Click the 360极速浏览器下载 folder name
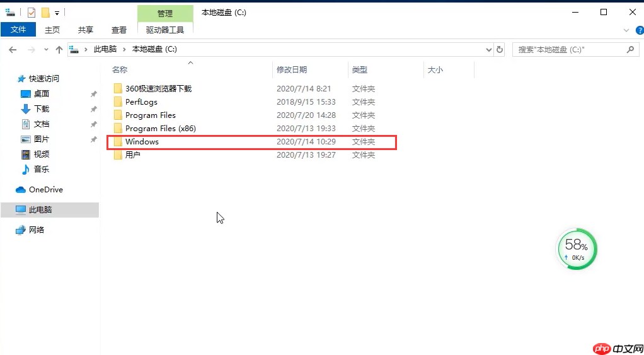Screen dimensions: 644x355 point(159,88)
